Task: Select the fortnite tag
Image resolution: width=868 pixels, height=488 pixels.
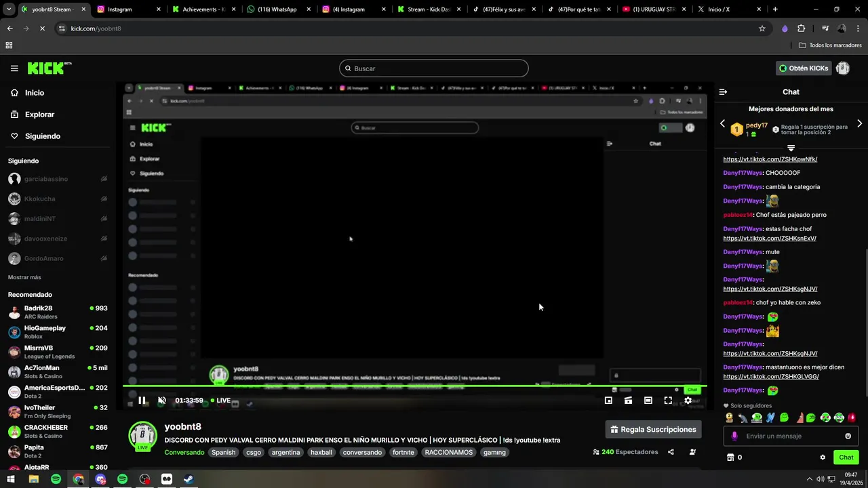Action: pos(403,452)
